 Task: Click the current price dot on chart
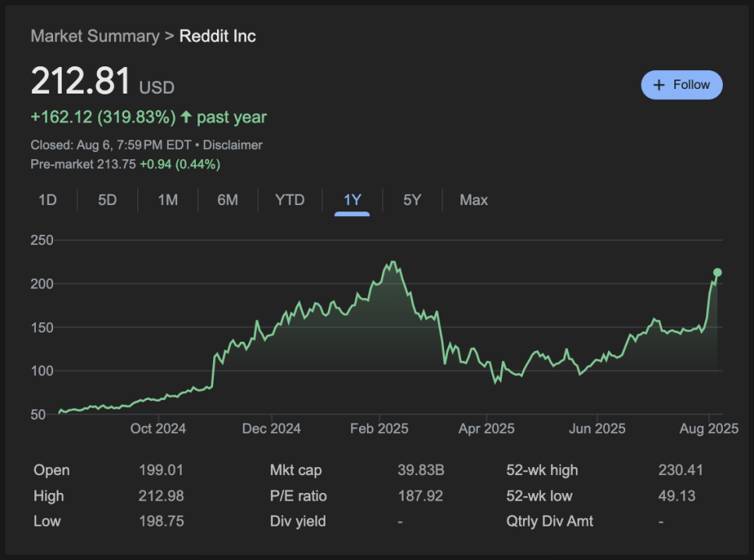(x=717, y=272)
